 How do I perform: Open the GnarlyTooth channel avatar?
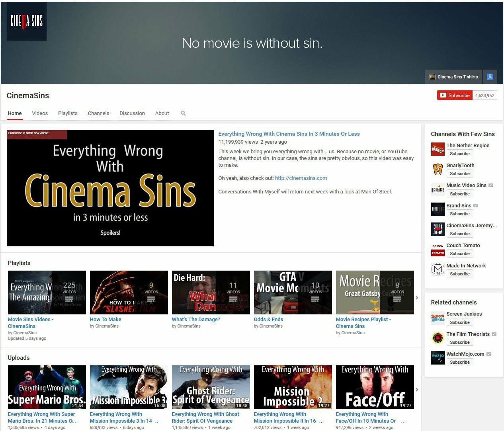[438, 170]
